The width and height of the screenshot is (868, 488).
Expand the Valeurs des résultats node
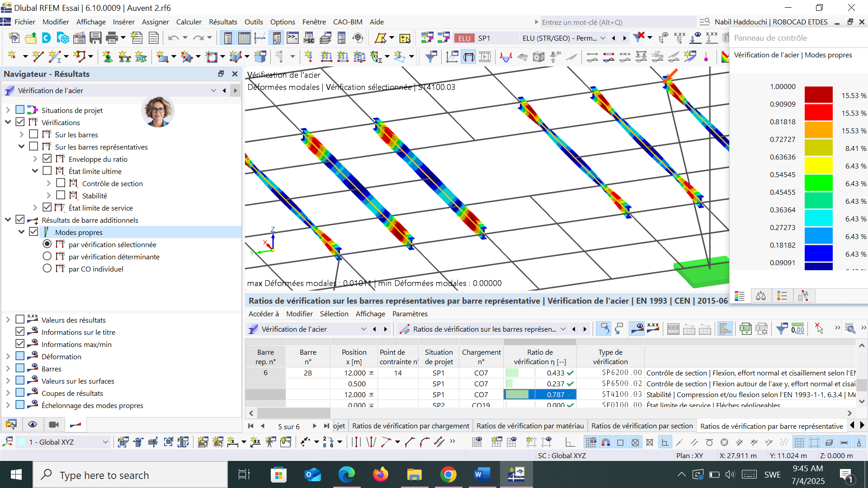coord(8,319)
